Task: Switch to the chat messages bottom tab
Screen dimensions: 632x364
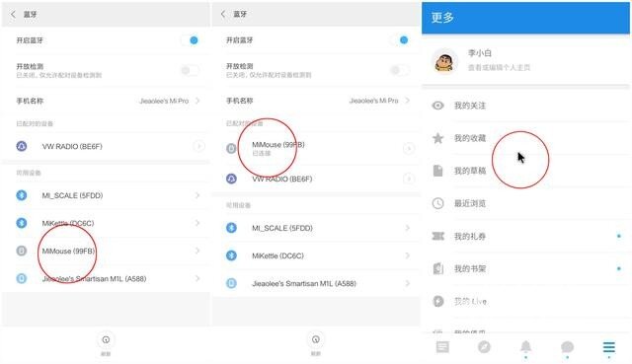Action: click(x=567, y=346)
